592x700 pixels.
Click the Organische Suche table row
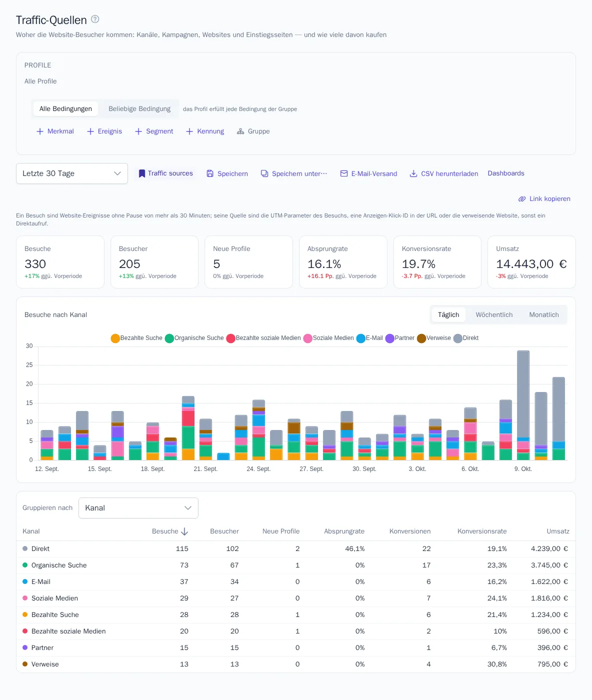[x=296, y=565]
